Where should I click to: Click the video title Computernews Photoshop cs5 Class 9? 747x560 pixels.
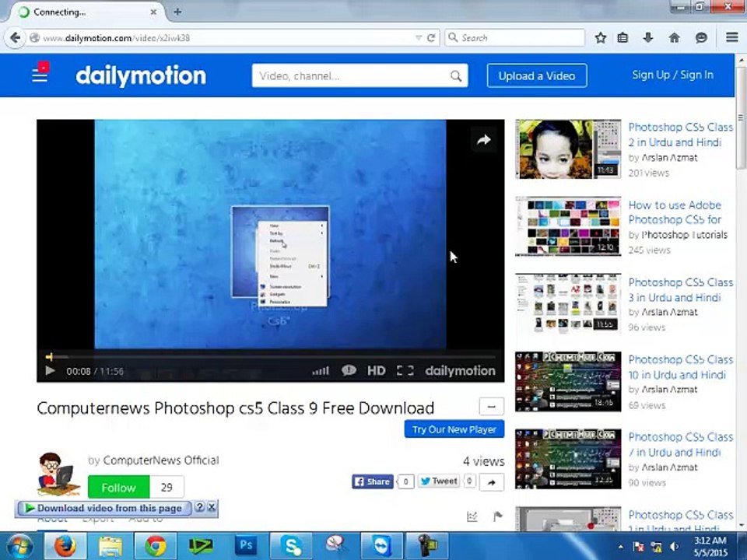[x=235, y=408]
